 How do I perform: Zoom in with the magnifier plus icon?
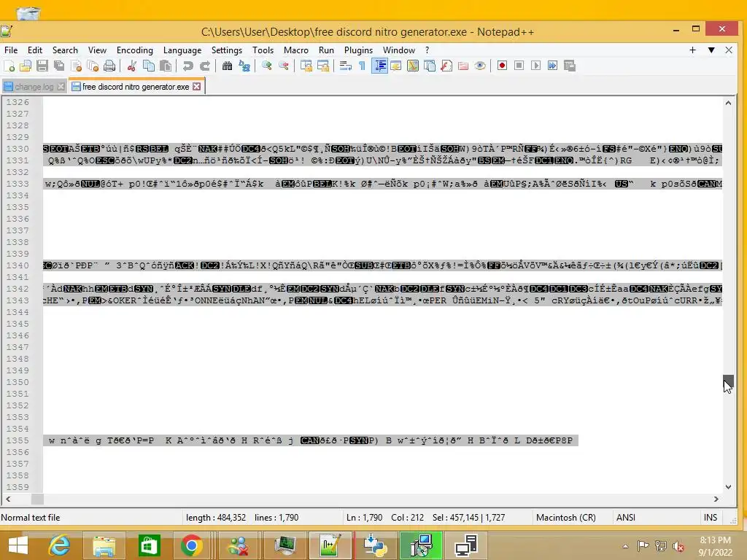pos(267,66)
